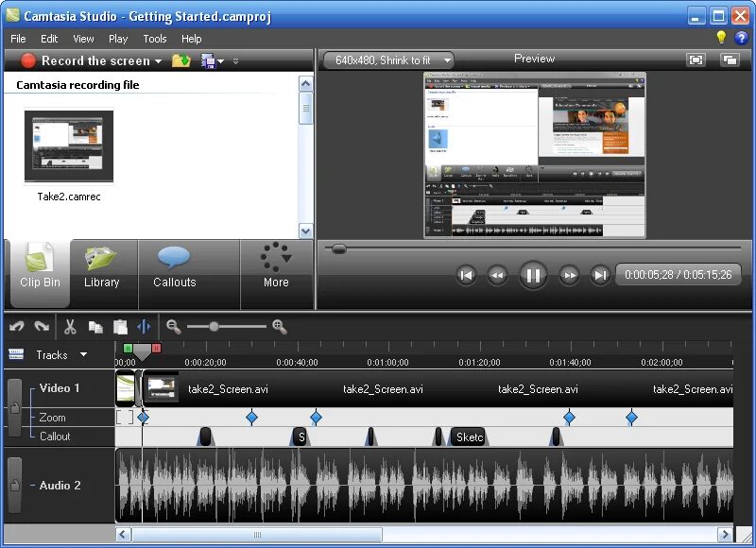Switch preview to full screen mode icon
Viewport: 756px width, 548px height.
pyautogui.click(x=696, y=60)
